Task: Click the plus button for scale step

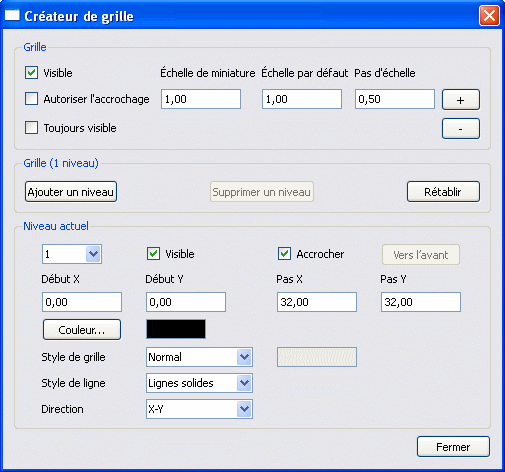Action: coord(461,99)
